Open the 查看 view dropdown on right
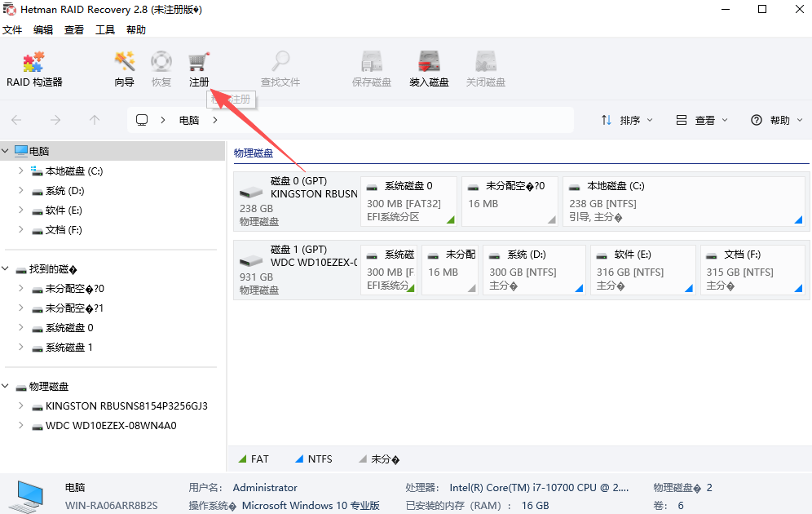The width and height of the screenshot is (812, 514). (702, 120)
